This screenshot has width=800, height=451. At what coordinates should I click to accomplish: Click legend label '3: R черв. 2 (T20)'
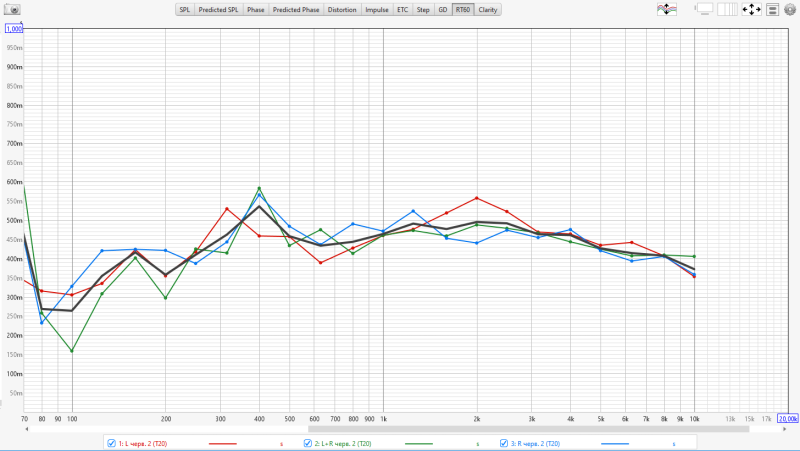coord(535,444)
